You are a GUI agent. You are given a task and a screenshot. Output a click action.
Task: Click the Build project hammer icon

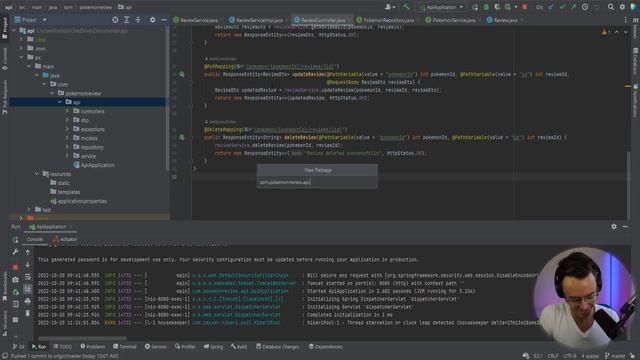pos(407,7)
